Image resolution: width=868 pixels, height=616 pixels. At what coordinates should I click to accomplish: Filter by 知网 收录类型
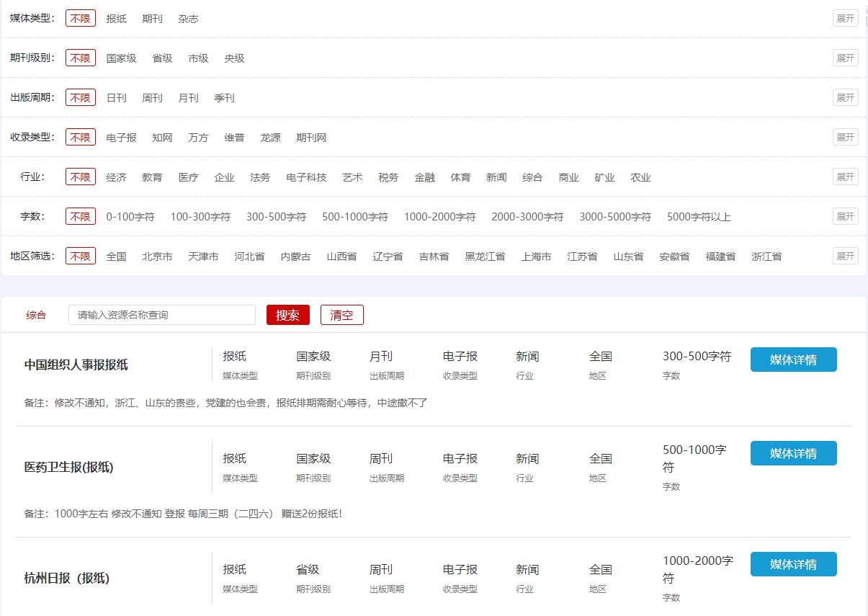coord(162,138)
